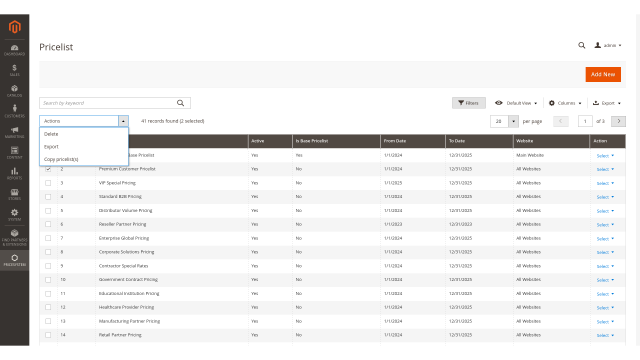This screenshot has width=640, height=360.
Task: Open the Export dropdown
Action: 607,103
